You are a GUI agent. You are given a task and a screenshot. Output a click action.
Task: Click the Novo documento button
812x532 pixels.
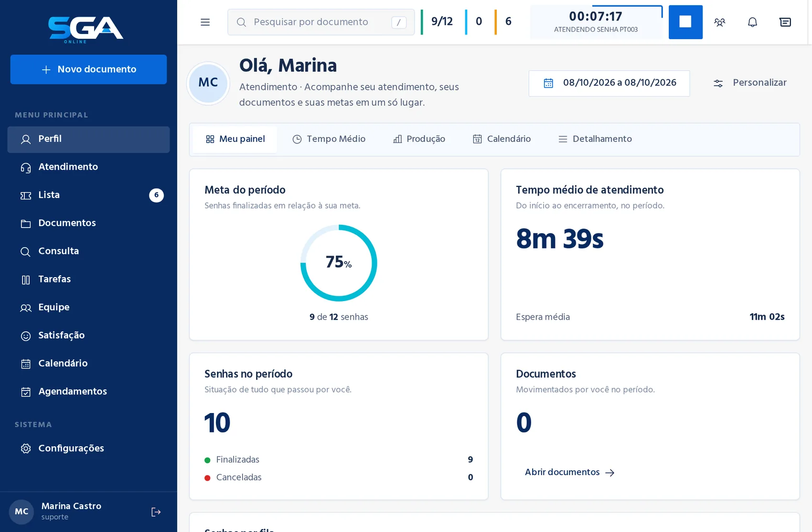pyautogui.click(x=88, y=69)
